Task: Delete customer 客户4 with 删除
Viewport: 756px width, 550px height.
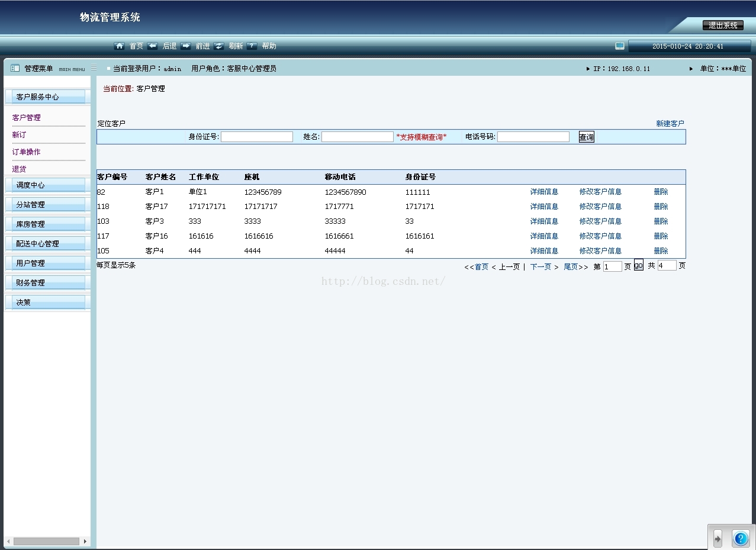Action: click(661, 251)
